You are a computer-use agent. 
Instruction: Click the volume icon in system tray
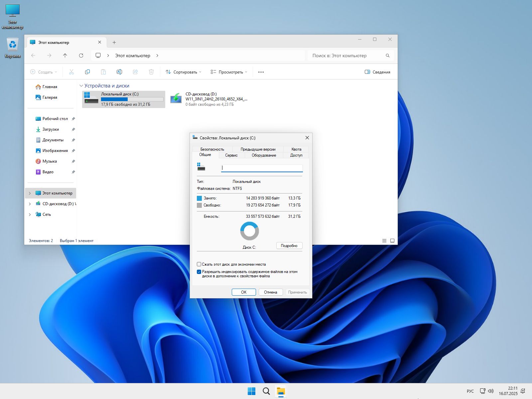pyautogui.click(x=491, y=391)
